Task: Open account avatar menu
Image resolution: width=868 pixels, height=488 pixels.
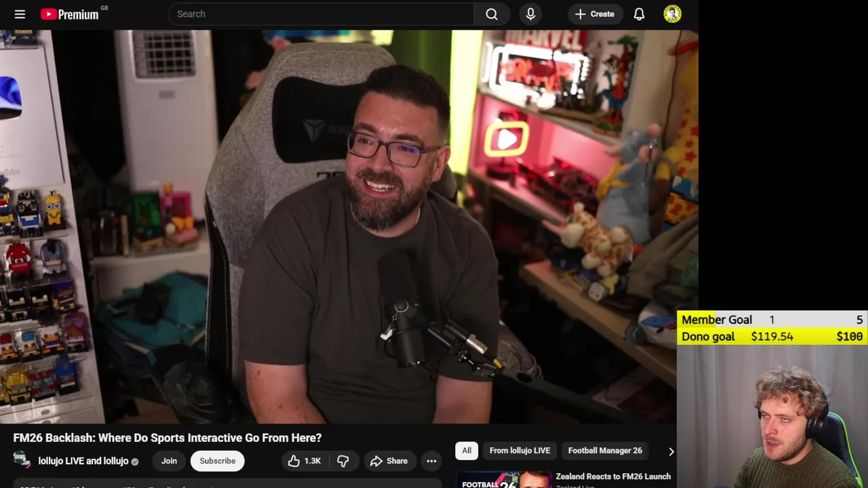Action: (x=672, y=14)
